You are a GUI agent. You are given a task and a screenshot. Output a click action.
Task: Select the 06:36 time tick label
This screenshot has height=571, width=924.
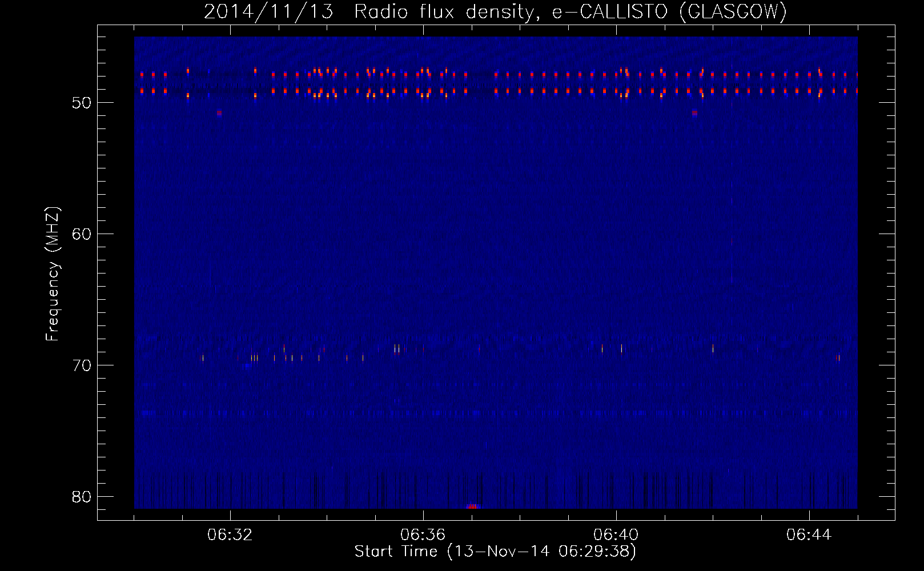423,535
